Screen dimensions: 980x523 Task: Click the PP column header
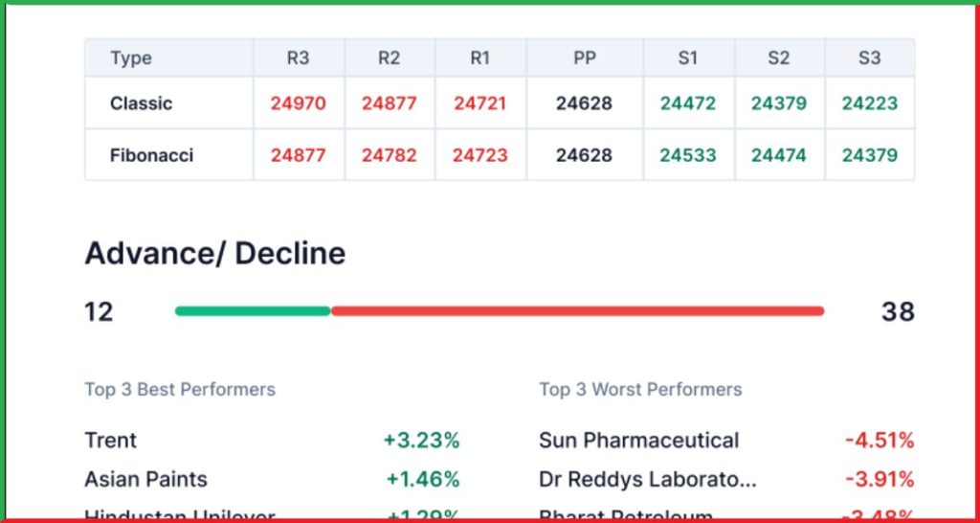[x=585, y=57]
